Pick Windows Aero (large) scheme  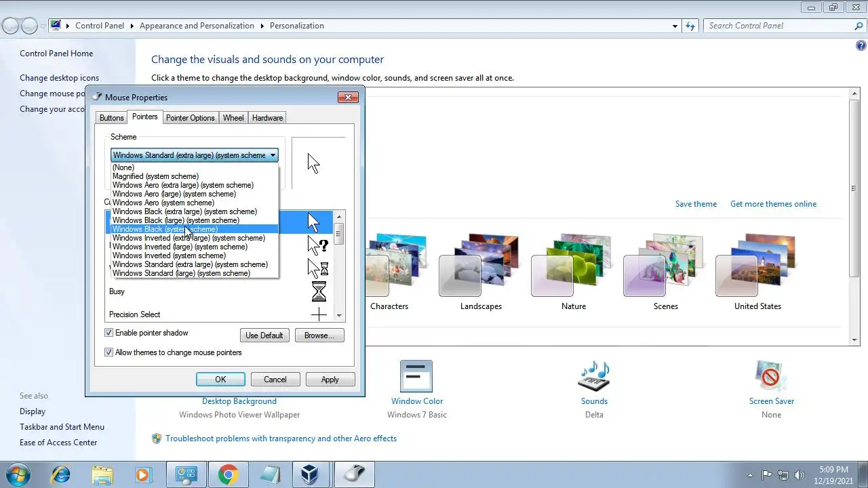[x=195, y=194]
